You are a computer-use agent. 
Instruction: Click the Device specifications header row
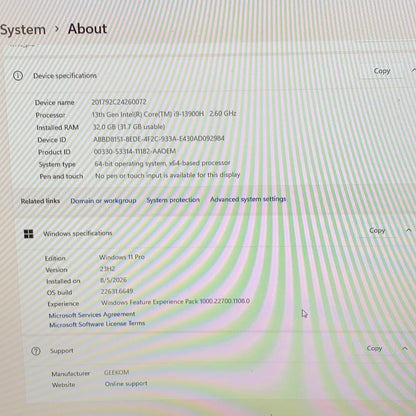click(213, 74)
